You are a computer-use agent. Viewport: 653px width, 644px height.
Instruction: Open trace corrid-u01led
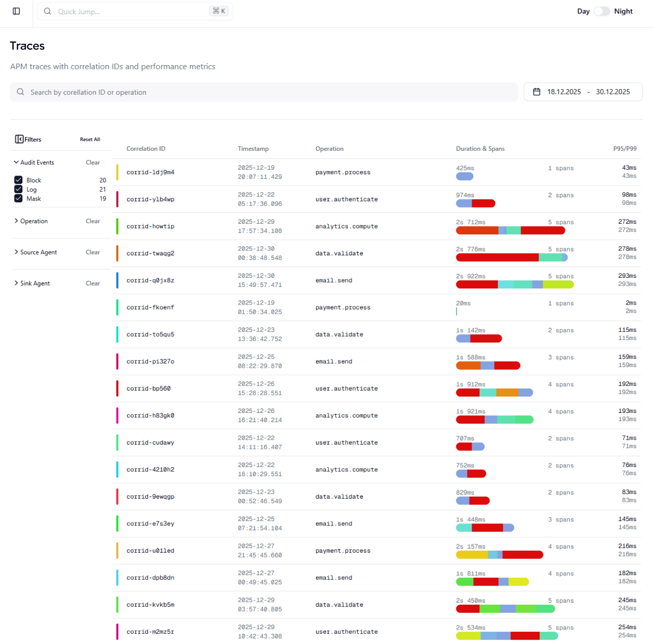coord(150,551)
